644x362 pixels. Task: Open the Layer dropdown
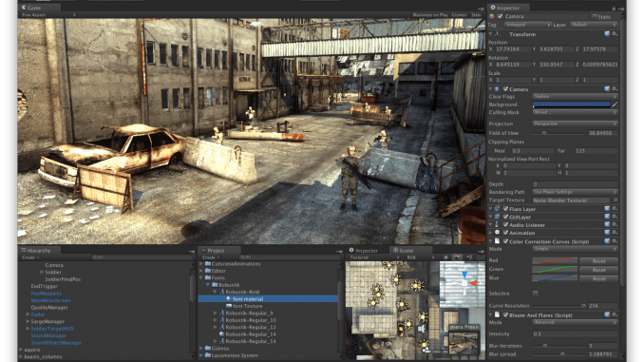tap(594, 25)
